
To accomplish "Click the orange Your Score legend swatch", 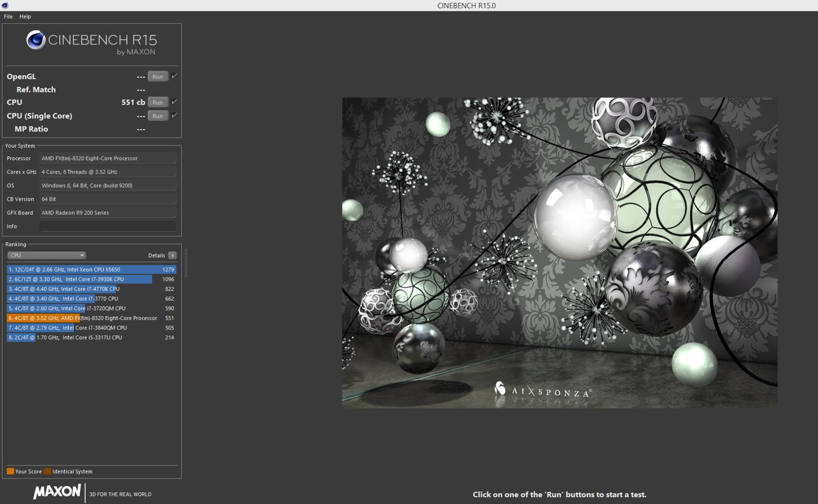I will pos(10,471).
